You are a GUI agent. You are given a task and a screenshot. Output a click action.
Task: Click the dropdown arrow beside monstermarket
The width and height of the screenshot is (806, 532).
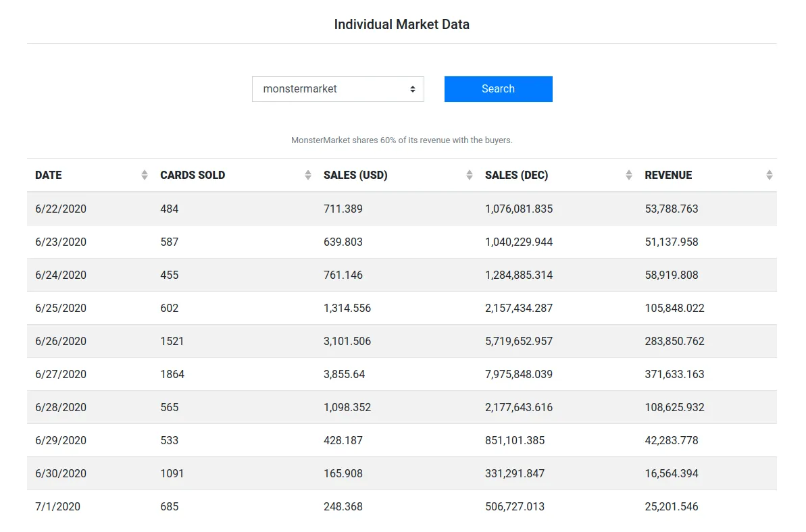tap(412, 89)
